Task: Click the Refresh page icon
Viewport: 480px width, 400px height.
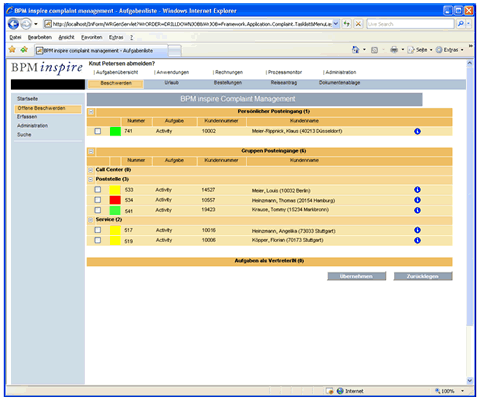Action: [347, 24]
